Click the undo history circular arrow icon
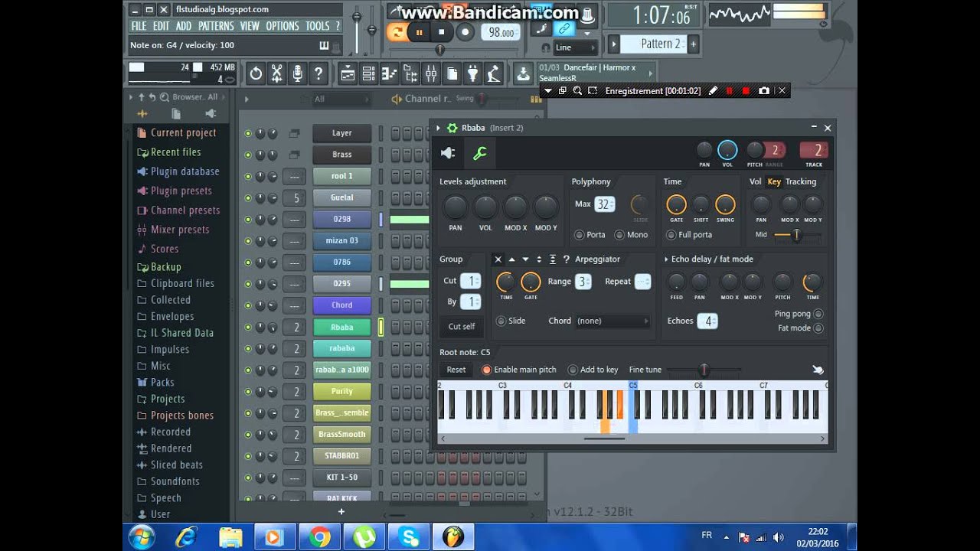This screenshot has height=551, width=980. (x=256, y=73)
